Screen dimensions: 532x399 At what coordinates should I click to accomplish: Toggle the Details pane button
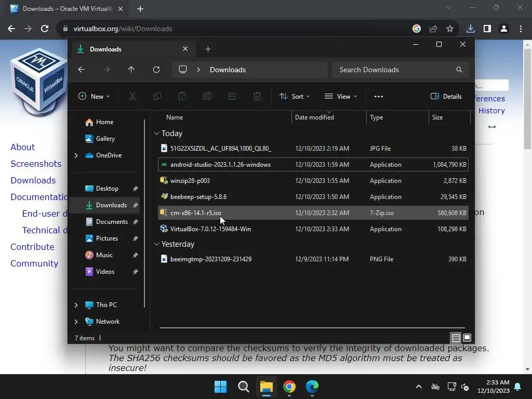coord(446,96)
